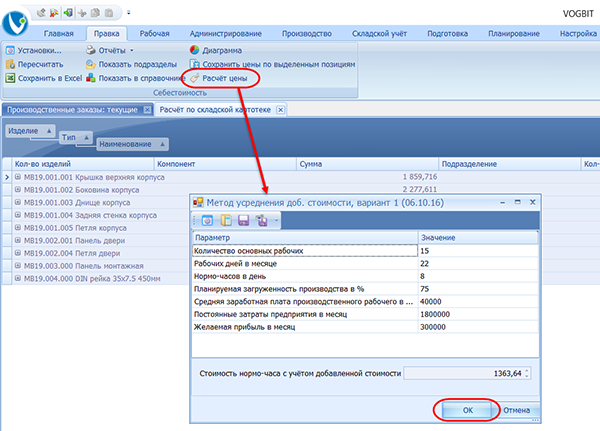This screenshot has width=600, height=431.
Task: Click the clipboard paste icon
Action: [x=109, y=13]
